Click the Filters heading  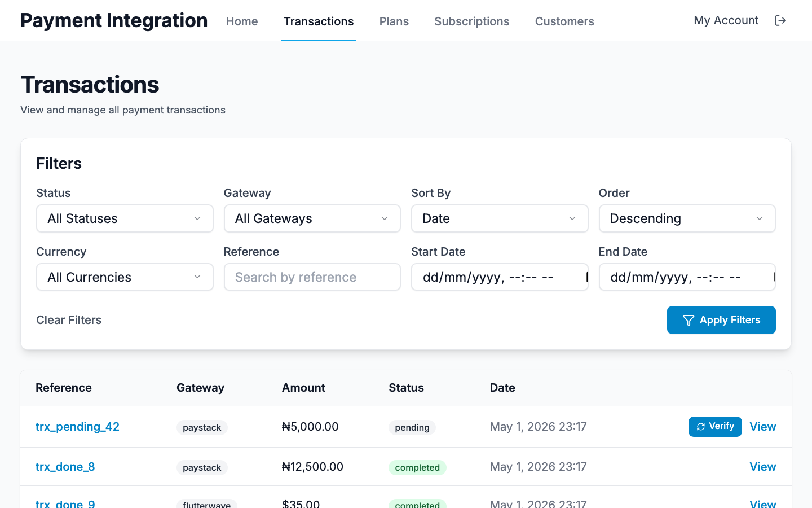59,163
